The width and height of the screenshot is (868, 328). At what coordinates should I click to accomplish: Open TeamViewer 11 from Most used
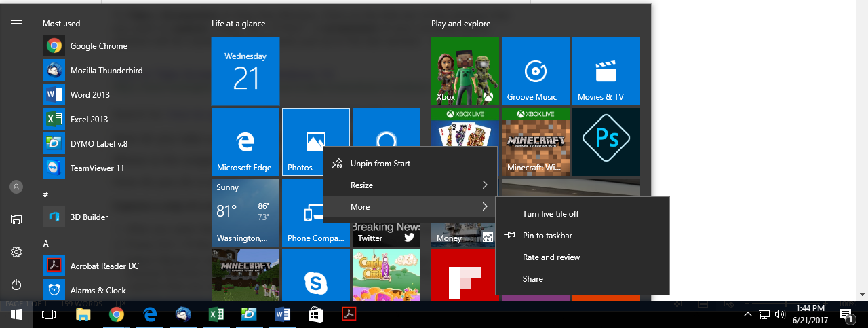coord(97,168)
